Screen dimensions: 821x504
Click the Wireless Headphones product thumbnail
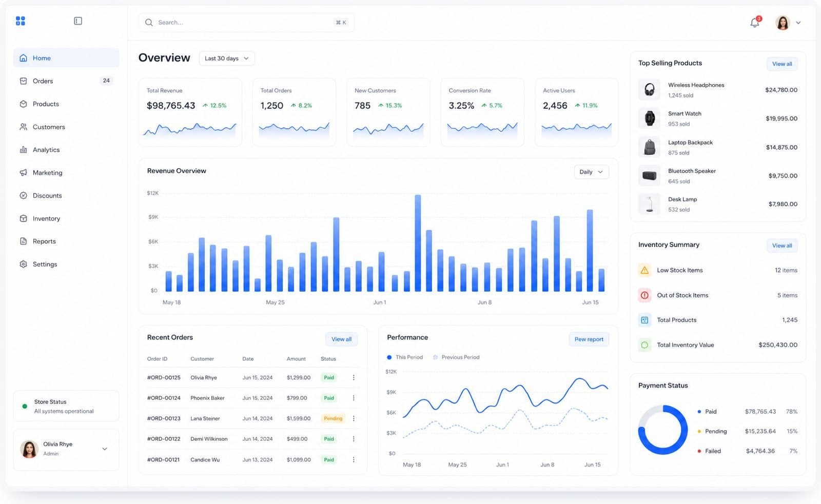pos(649,90)
